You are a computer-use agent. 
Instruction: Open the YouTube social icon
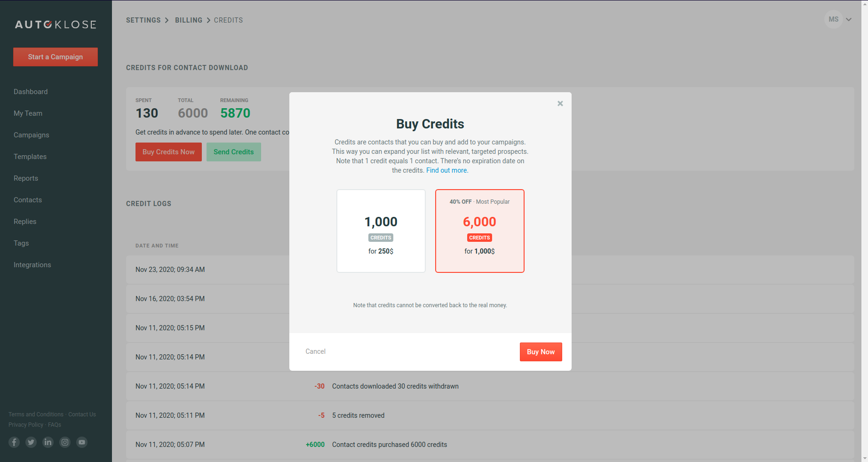point(82,442)
